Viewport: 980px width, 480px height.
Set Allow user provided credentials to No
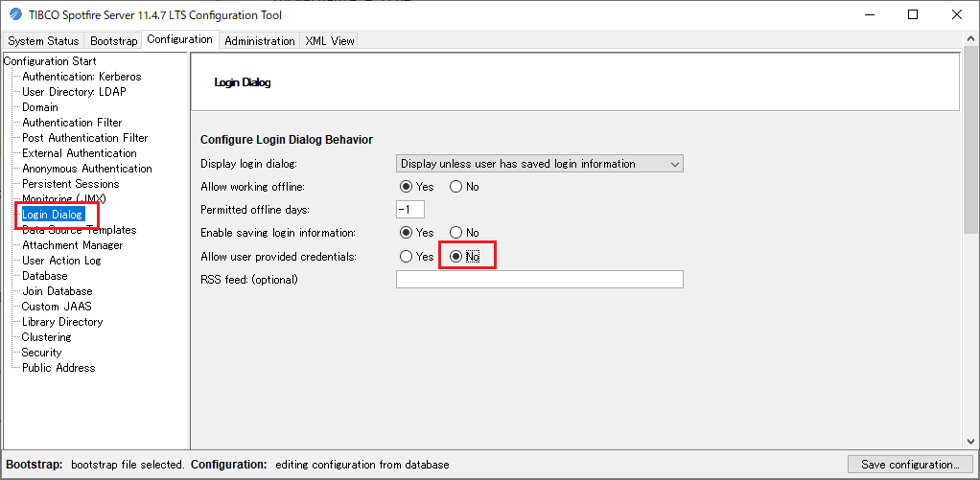[x=455, y=256]
